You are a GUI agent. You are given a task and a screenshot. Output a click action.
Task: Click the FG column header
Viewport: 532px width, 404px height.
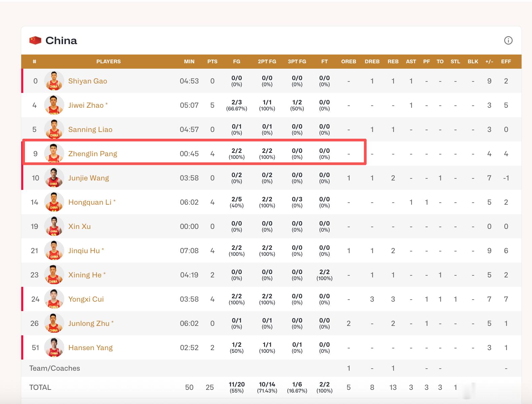[237, 61]
